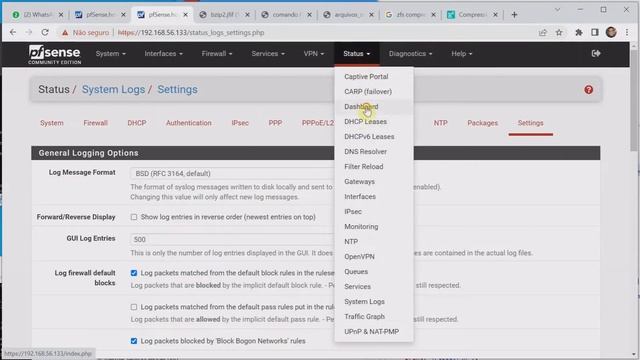
Task: Open browser extensions puzzle icon
Action: pyautogui.click(x=578, y=33)
